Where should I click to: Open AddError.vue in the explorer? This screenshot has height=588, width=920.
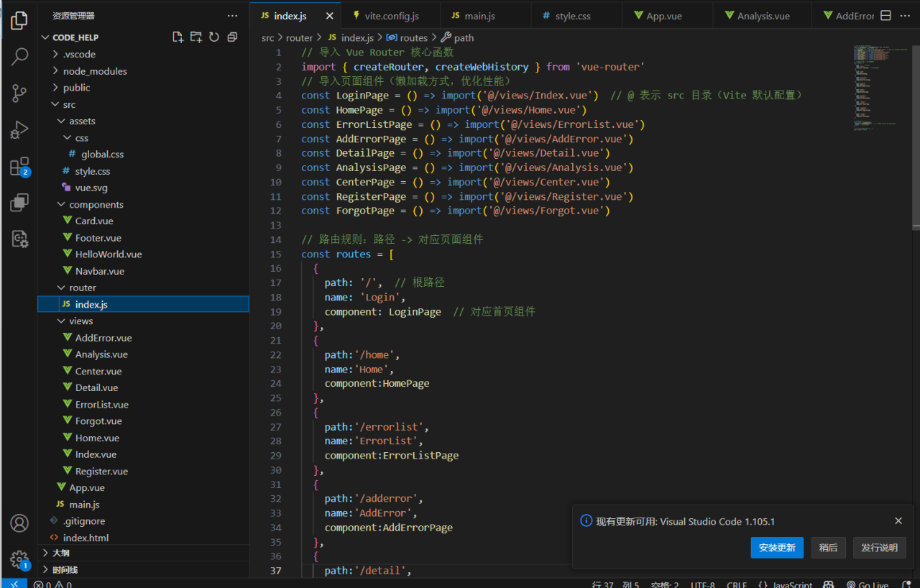[x=143, y=338]
